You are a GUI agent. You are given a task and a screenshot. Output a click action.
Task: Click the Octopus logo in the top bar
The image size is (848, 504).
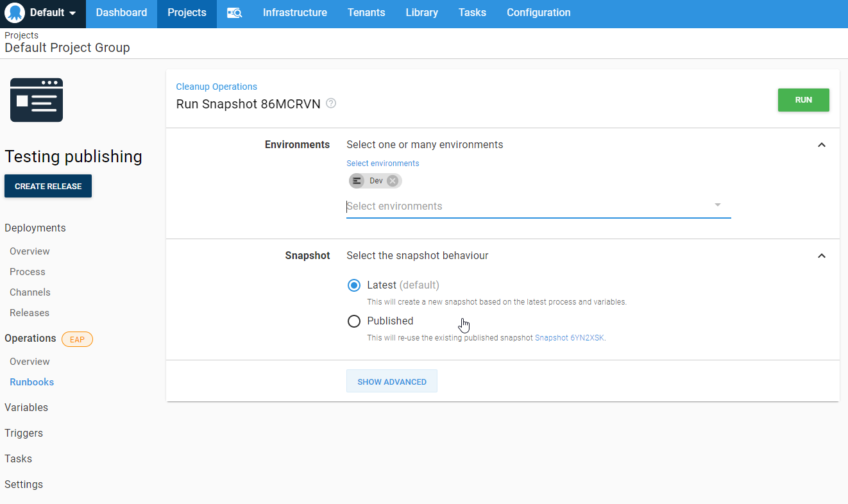coord(15,13)
